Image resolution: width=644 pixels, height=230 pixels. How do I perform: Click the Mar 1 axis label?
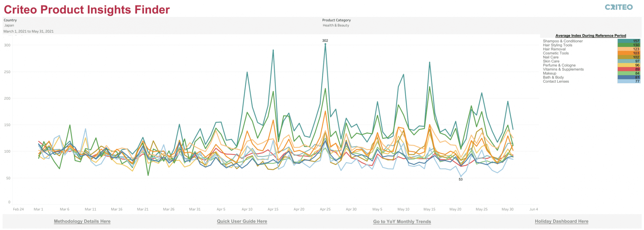[x=38, y=209]
